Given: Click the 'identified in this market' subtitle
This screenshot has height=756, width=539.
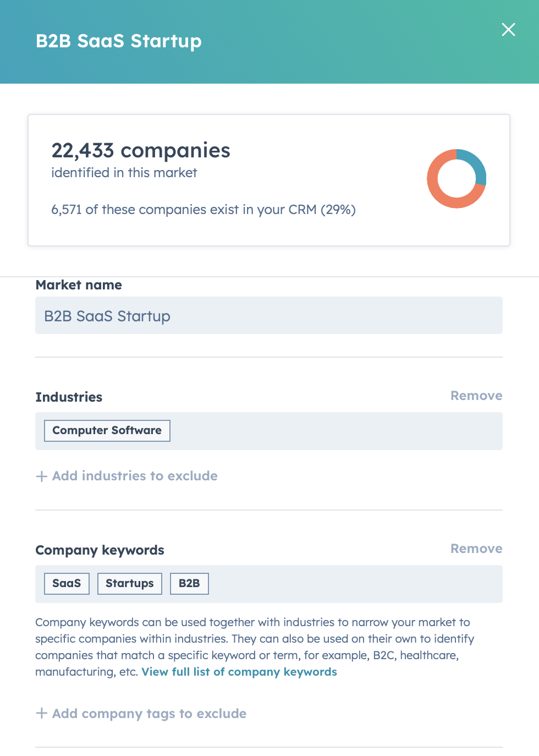Looking at the screenshot, I should pyautogui.click(x=124, y=173).
